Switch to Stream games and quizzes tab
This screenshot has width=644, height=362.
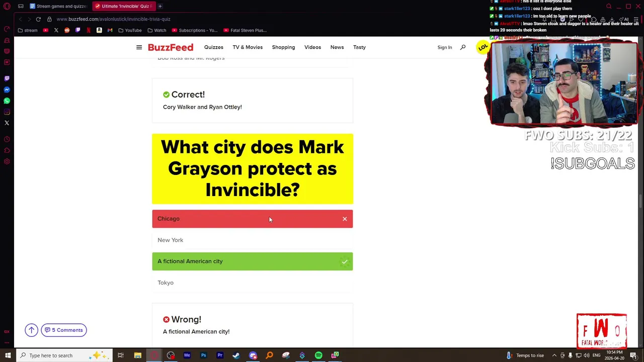point(58,6)
